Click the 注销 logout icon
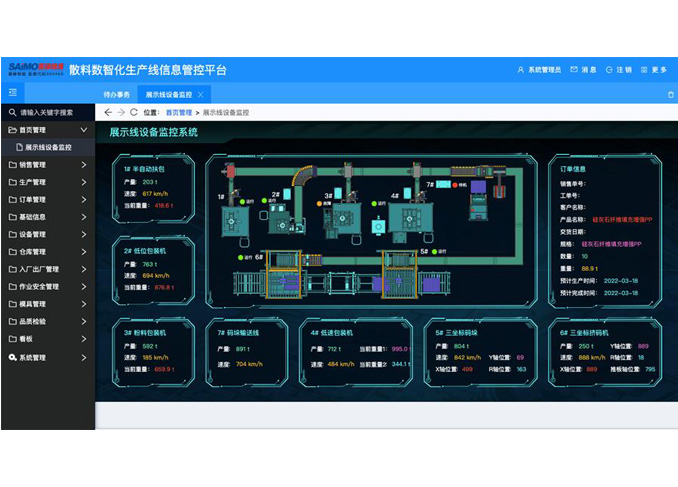 [608, 70]
